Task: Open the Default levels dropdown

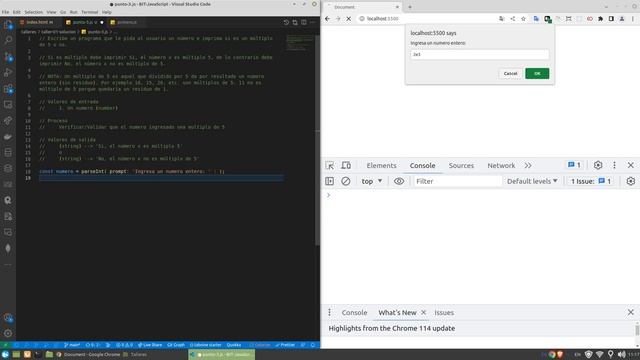Action: [532, 181]
